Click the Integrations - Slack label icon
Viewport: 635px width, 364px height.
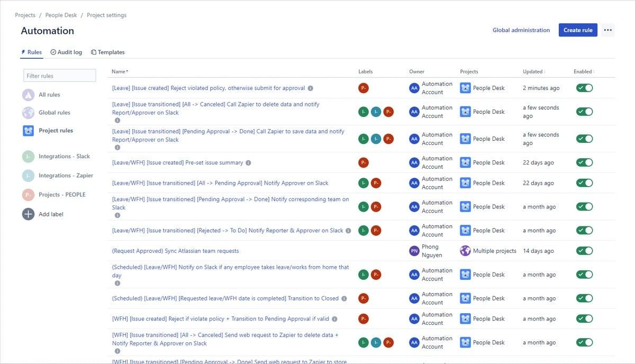[x=28, y=157]
